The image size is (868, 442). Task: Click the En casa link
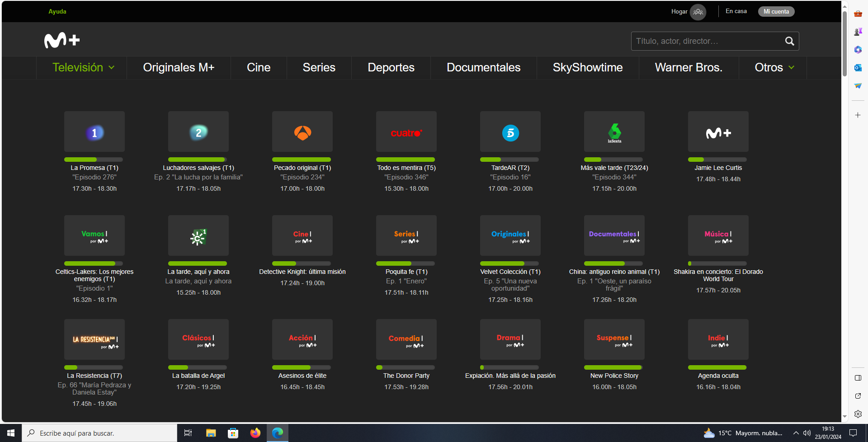[x=736, y=11]
